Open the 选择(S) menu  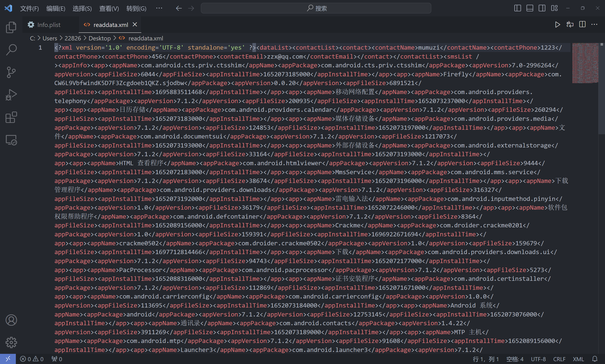point(82,9)
